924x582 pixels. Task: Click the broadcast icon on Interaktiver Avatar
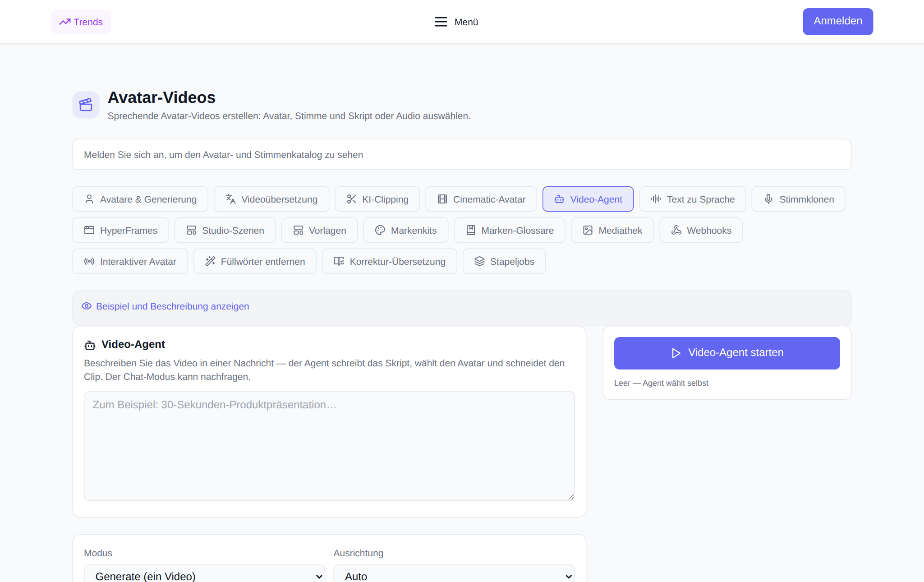[x=89, y=261]
